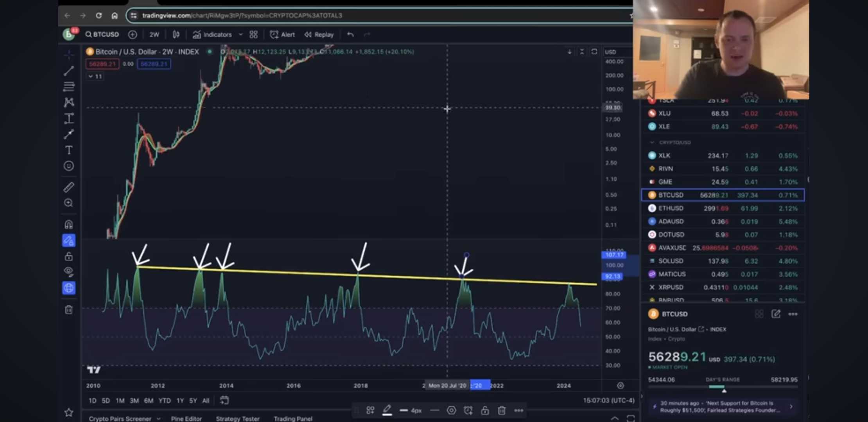Open the Strategy Tester tab

click(x=237, y=418)
